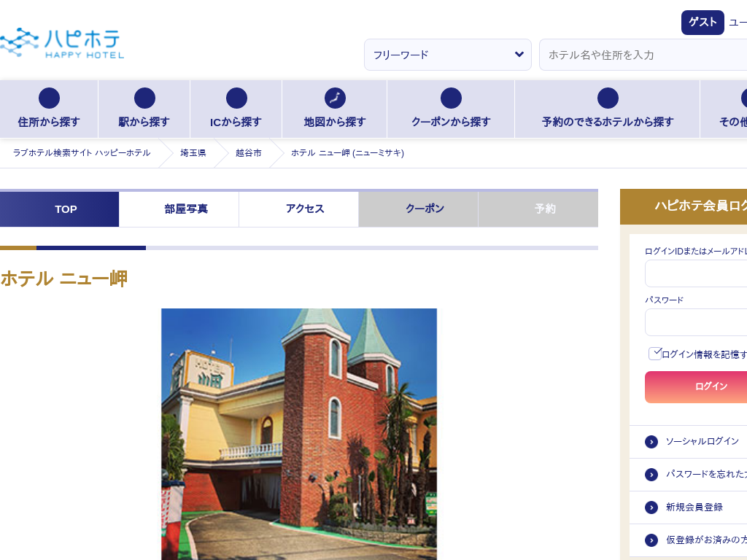Toggle the ログイン情報を記憶 checkbox
The image size is (747, 560).
click(655, 354)
